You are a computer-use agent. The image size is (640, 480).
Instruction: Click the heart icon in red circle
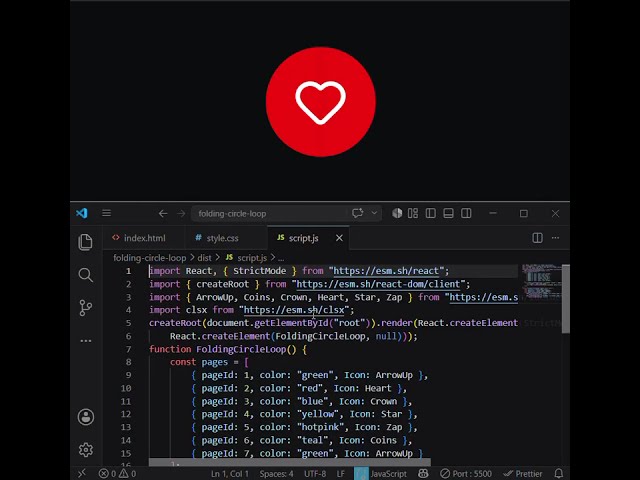[320, 102]
